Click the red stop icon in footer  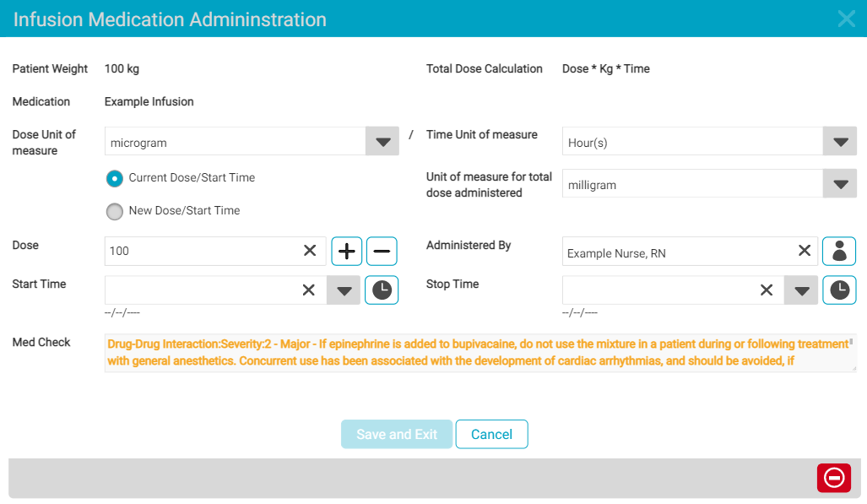point(833,478)
